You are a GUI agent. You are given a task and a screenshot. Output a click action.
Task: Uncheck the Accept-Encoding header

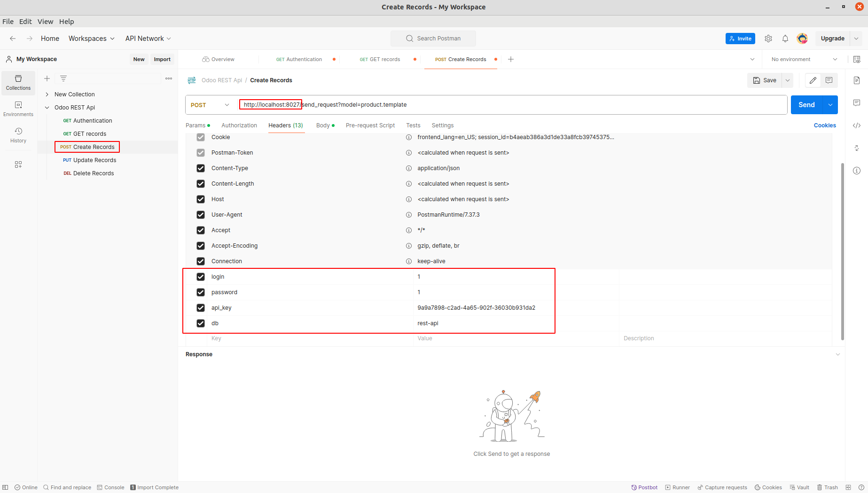[201, 246]
